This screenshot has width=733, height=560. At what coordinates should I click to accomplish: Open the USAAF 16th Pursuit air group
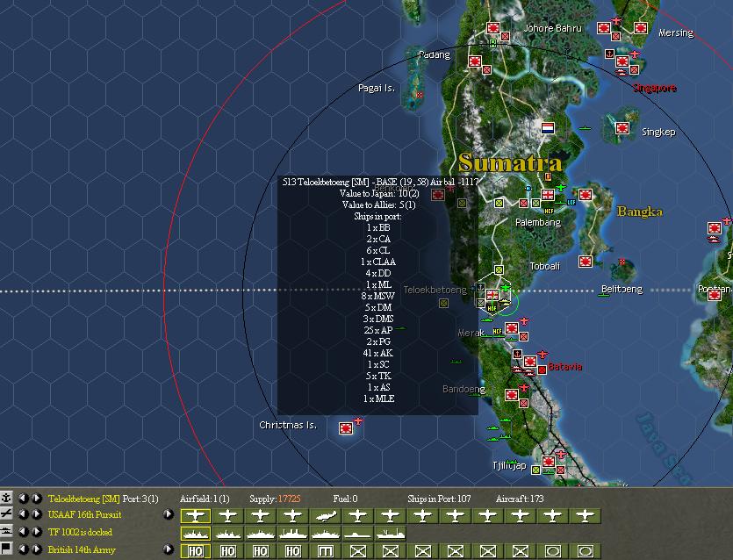click(84, 514)
